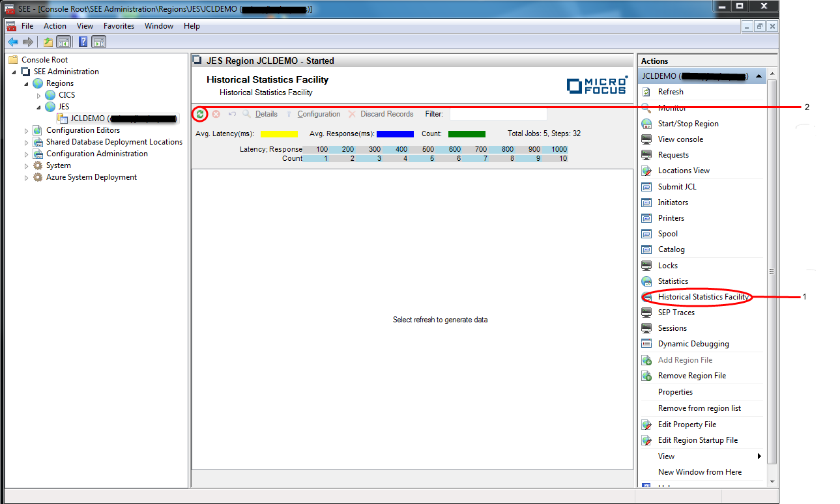Toggle the show/hide action pane icon
Image resolution: width=840 pixels, height=504 pixels.
tap(98, 42)
